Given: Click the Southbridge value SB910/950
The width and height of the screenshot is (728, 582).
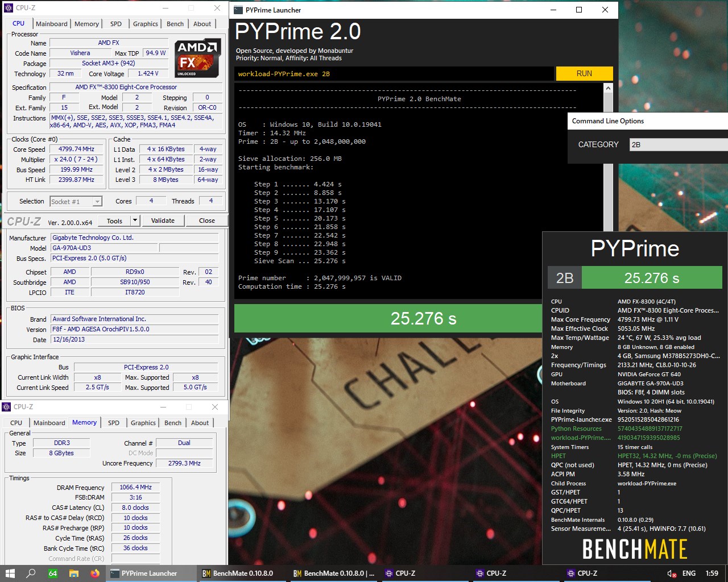Looking at the screenshot, I should tap(135, 282).
